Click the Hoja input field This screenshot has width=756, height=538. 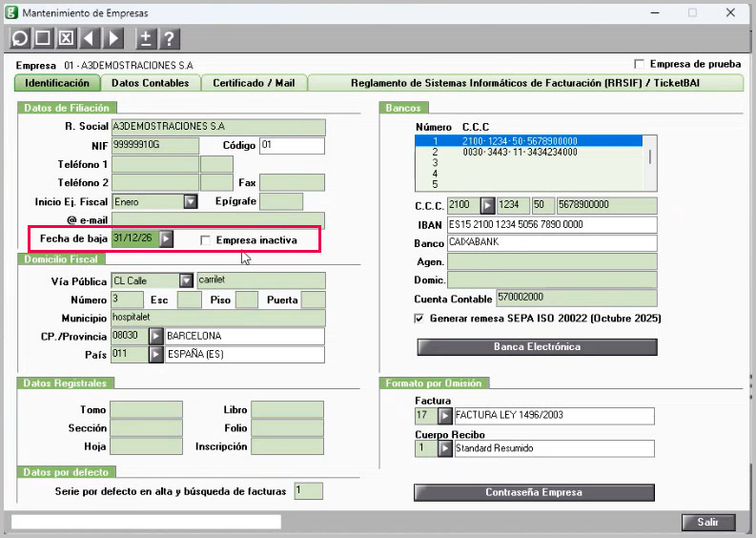(x=147, y=446)
